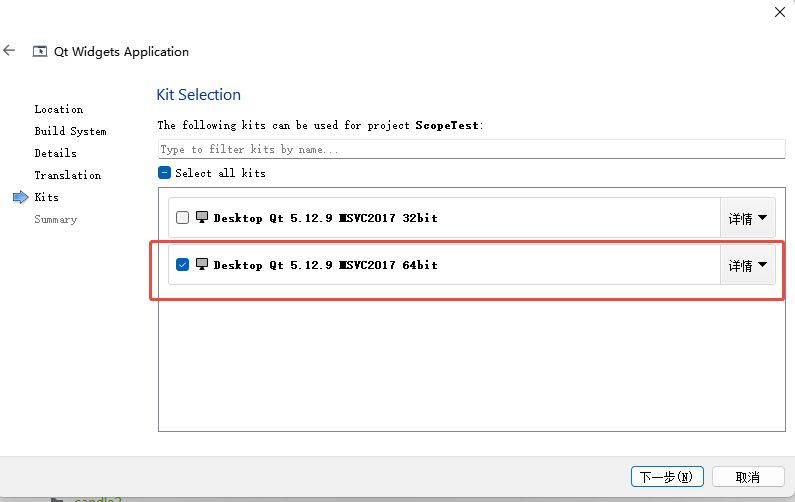This screenshot has width=795, height=502.
Task: Open the Details step in the sidebar
Action: coord(55,153)
